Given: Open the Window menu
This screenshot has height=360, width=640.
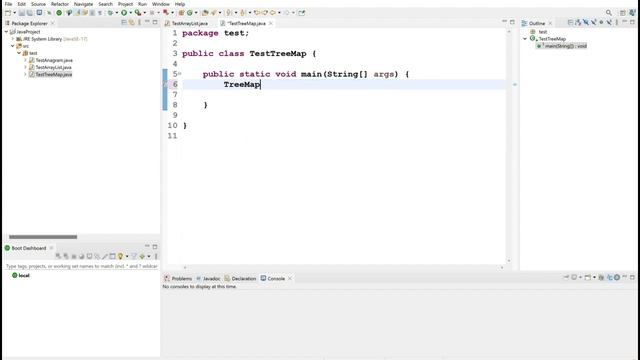Looking at the screenshot, I should pos(160,4).
